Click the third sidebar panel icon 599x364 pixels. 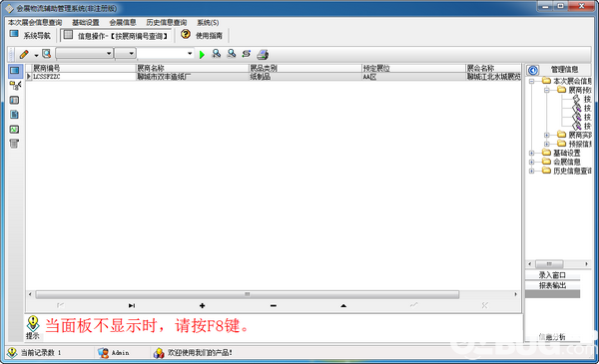pyautogui.click(x=14, y=100)
